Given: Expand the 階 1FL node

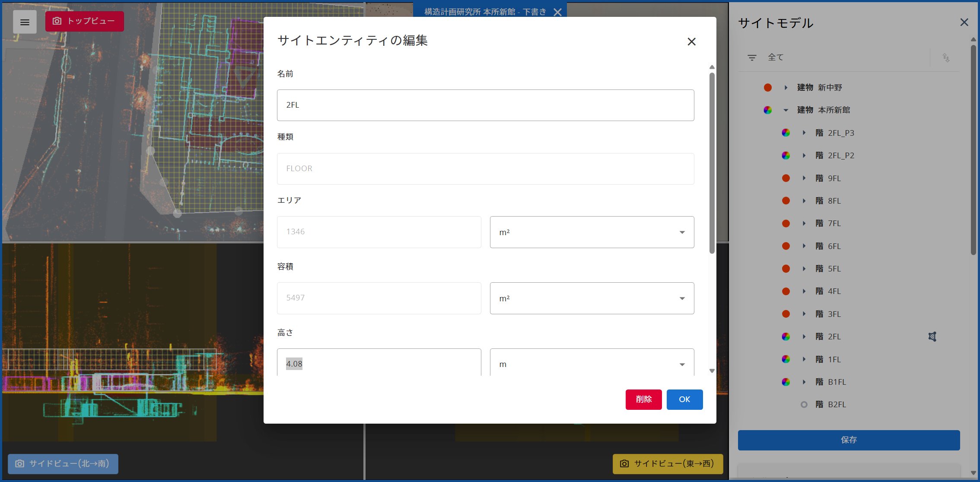Looking at the screenshot, I should click(804, 359).
